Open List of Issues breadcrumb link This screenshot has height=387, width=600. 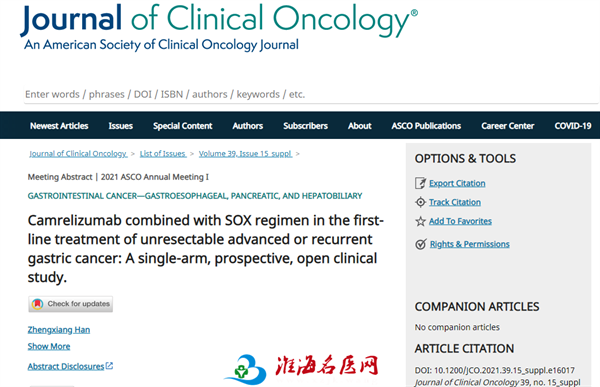(x=163, y=153)
